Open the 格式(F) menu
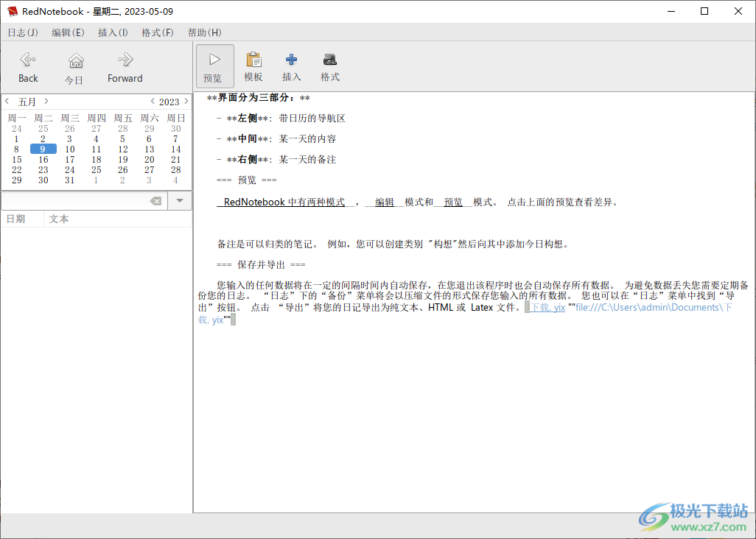 pos(157,32)
